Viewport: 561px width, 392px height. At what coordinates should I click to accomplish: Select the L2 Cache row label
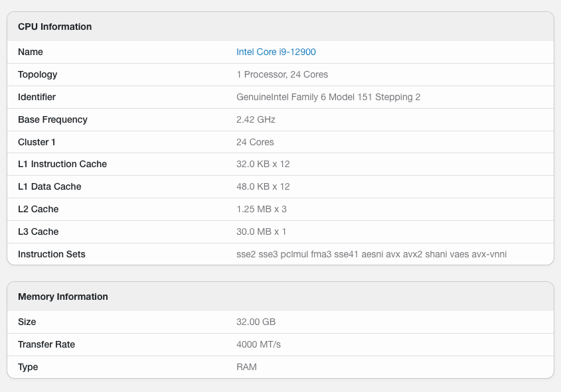(39, 209)
